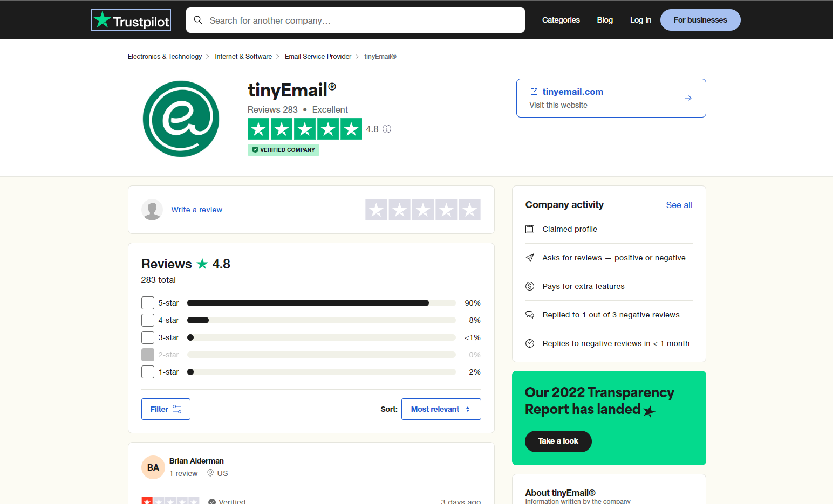Click the search magnifier icon
The width and height of the screenshot is (833, 504).
pos(198,20)
